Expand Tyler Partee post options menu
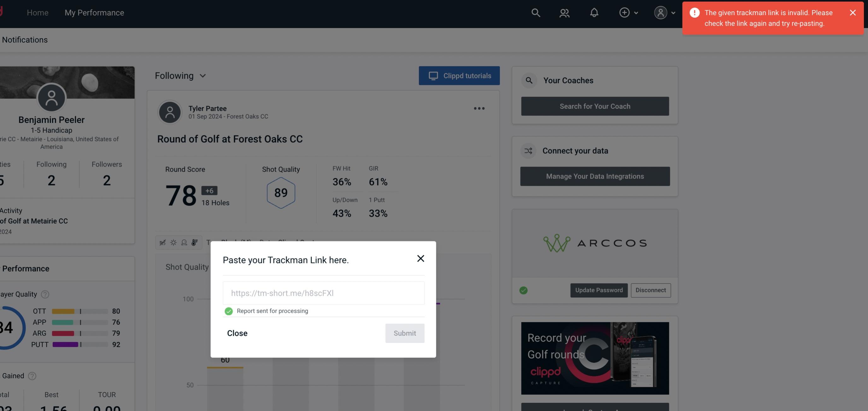Screen dimensions: 868x411 [479, 109]
